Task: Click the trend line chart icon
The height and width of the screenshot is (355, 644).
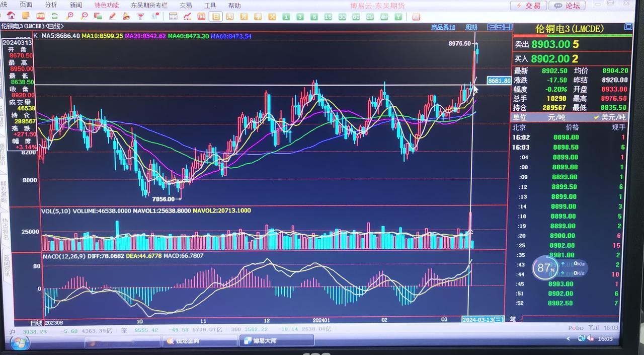Action: pos(187,16)
